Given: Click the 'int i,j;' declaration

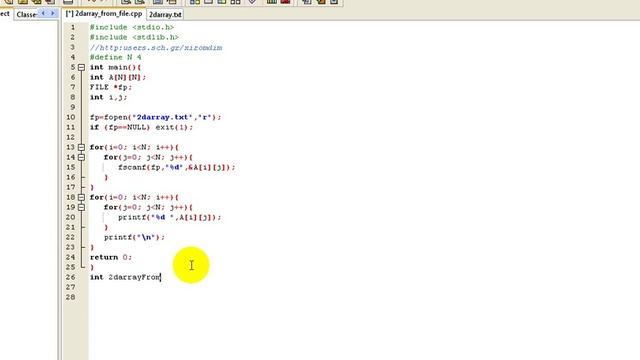Looking at the screenshot, I should (109, 98).
